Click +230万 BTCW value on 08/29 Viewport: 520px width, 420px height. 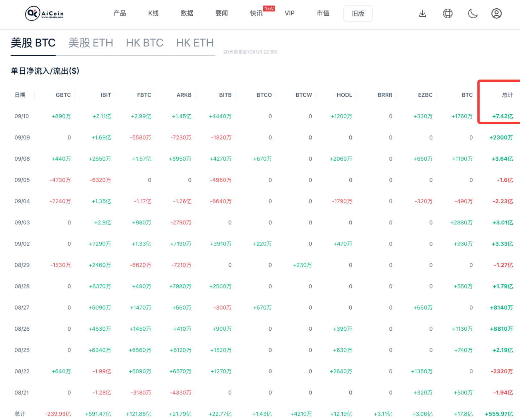point(302,265)
